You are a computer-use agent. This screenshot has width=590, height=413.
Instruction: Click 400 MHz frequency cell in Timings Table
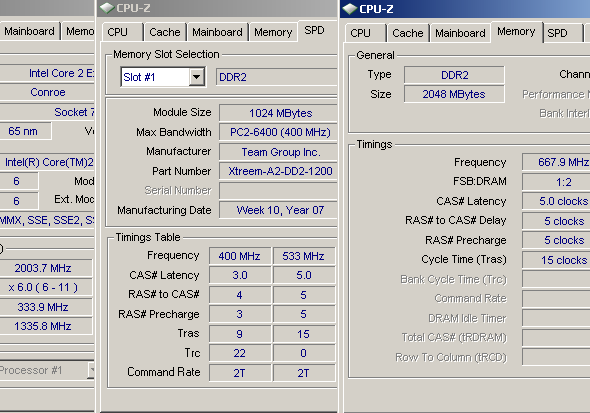click(x=240, y=256)
